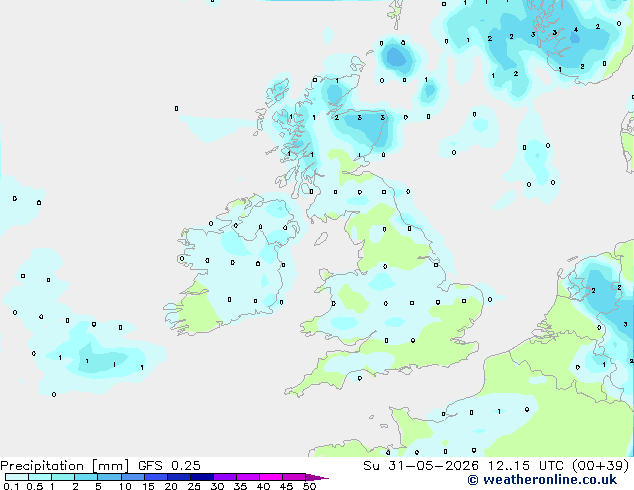Click the precipitation value '4' over Norway
Screen dimensions: 634x490
tap(576, 30)
